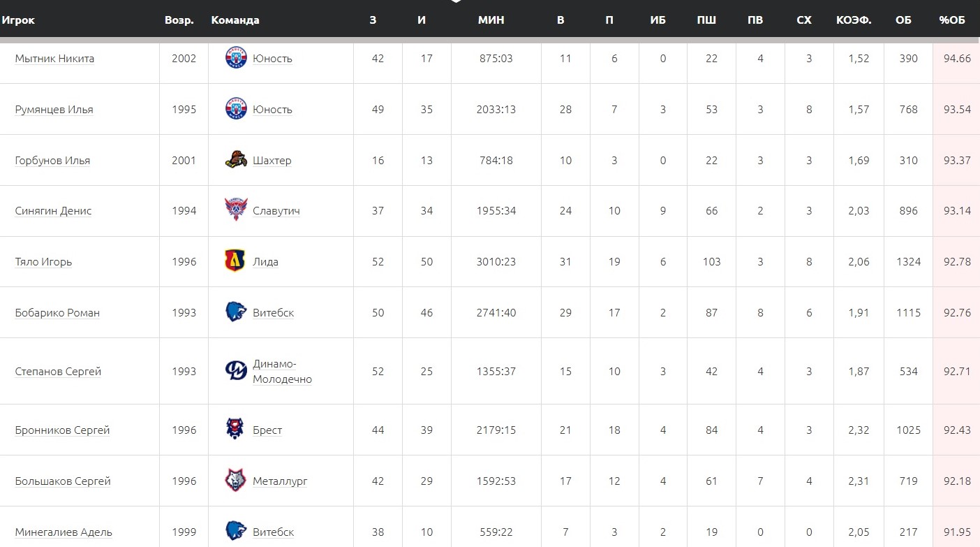
Task: Open the Динамо-Молодечно team name link
Action: pyautogui.click(x=282, y=372)
